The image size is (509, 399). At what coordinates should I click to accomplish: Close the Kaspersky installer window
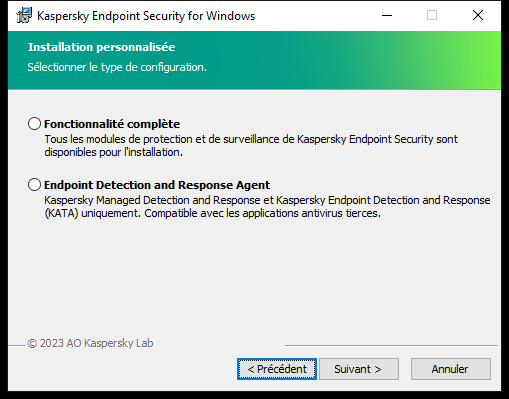(478, 15)
